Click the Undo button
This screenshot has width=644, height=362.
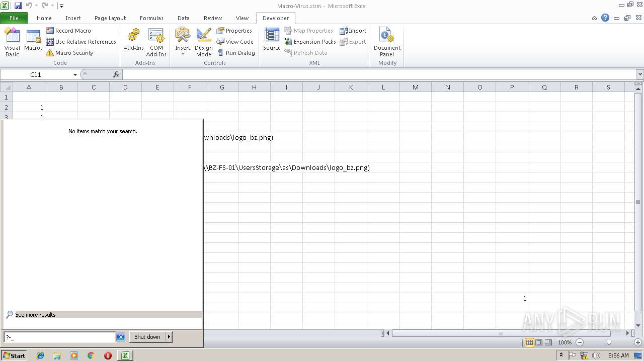(x=29, y=6)
